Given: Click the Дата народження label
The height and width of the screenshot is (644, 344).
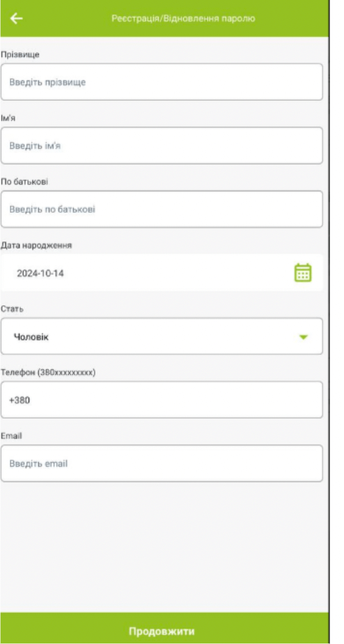Looking at the screenshot, I should click(36, 245).
